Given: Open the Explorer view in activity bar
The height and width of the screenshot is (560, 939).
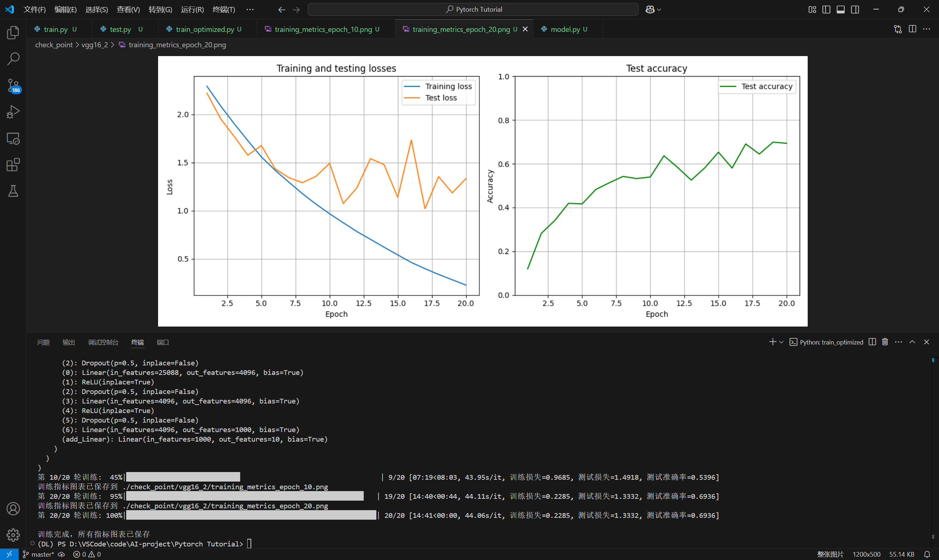Looking at the screenshot, I should click(13, 33).
